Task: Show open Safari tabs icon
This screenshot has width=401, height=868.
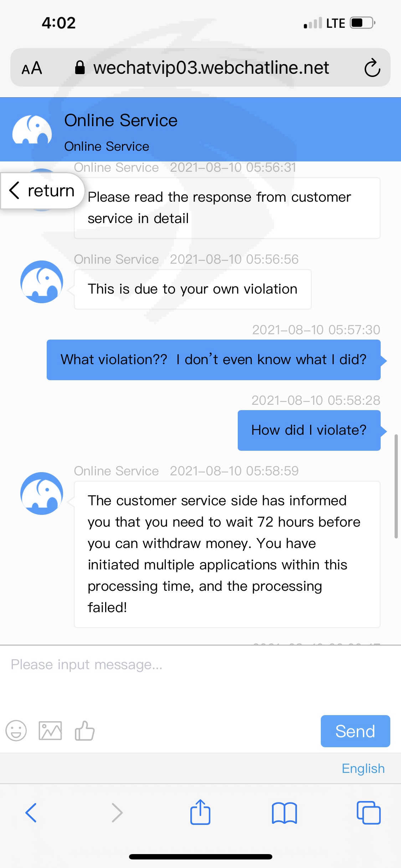Action: 369,812
